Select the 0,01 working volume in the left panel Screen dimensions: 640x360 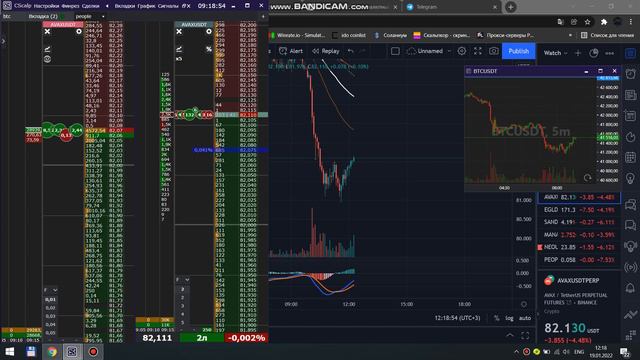(50, 300)
